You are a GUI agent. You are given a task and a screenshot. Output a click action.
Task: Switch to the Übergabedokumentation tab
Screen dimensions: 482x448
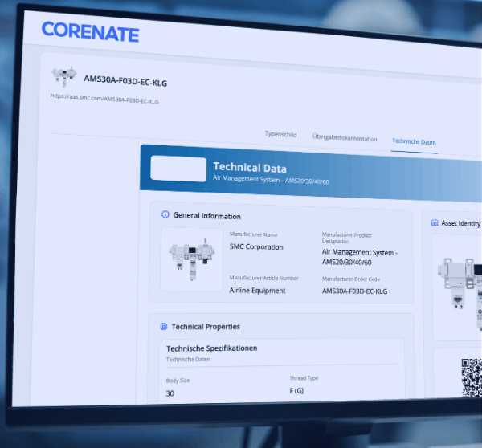coord(345,137)
